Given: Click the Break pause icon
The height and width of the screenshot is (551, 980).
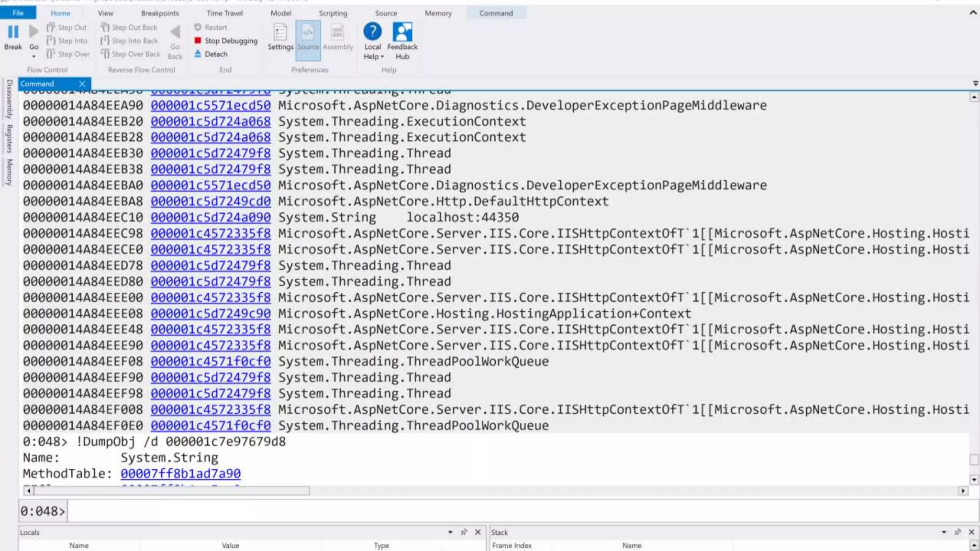Looking at the screenshot, I should click(x=13, y=33).
